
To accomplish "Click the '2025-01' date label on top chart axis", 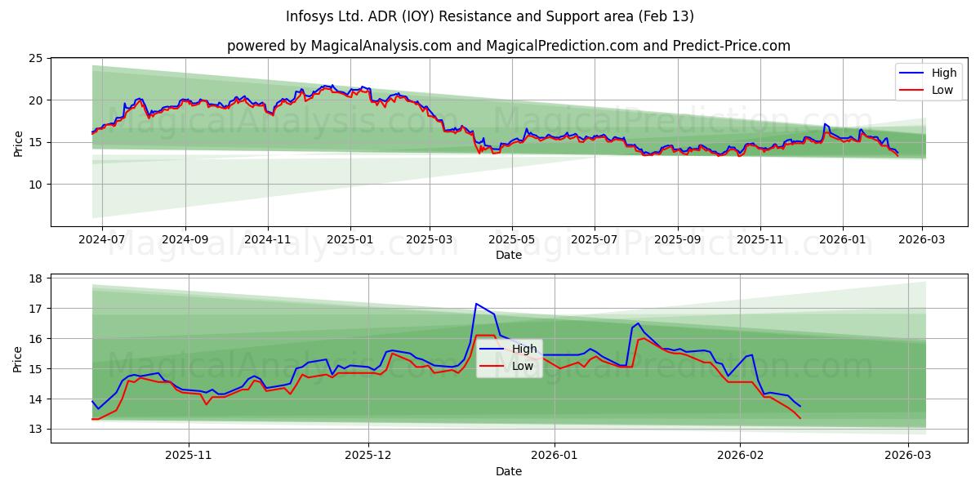I will (x=350, y=240).
